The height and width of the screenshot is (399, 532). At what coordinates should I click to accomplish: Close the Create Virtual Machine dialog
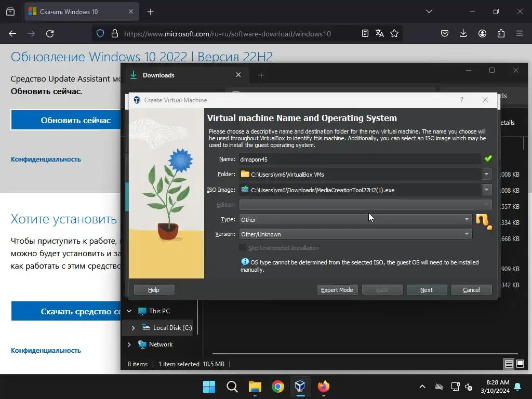coord(485,100)
